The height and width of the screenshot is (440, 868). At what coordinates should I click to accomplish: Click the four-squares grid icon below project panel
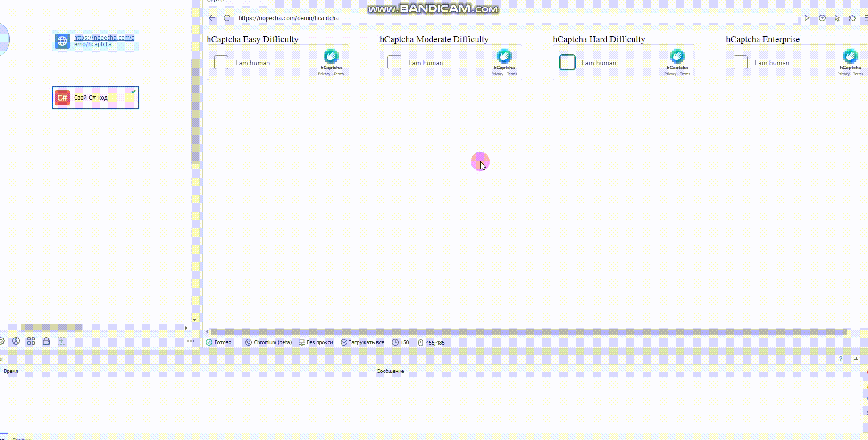pyautogui.click(x=31, y=341)
